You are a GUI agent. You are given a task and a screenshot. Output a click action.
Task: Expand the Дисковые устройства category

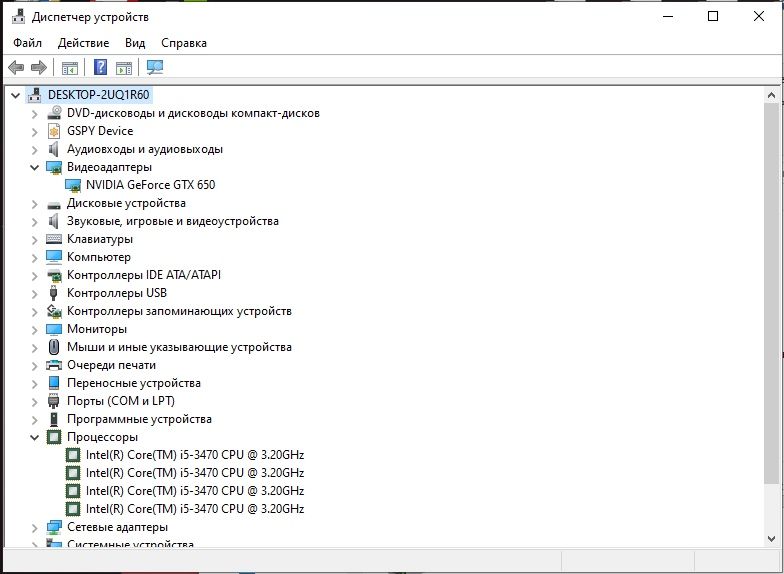point(34,204)
